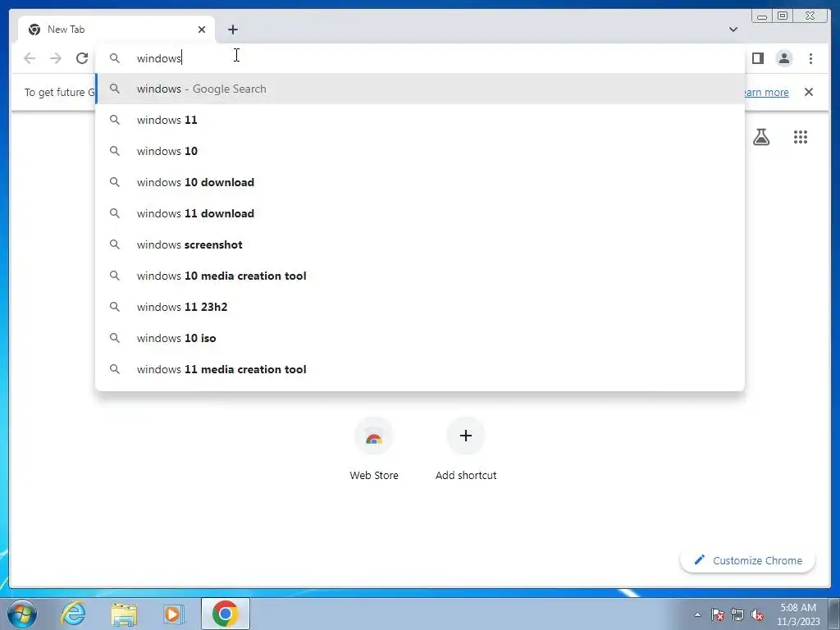Choose 'windows - Google Search' suggestion
This screenshot has height=630, width=840.
point(420,89)
